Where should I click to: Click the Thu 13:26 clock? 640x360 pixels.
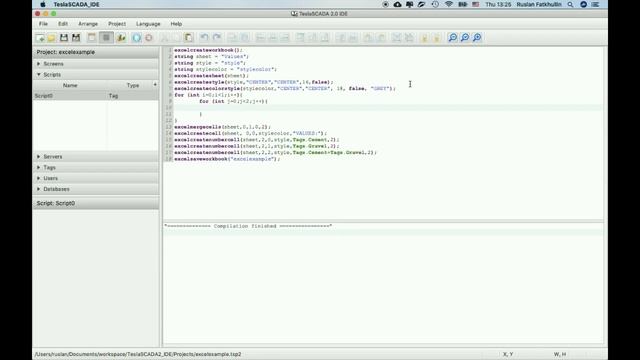pos(498,4)
